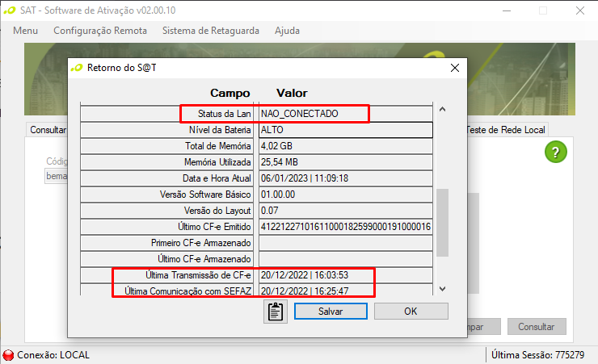Viewport: 598px width, 364px height.
Task: Select the Primeiro CF-e Armazenado label
Action: (201, 243)
